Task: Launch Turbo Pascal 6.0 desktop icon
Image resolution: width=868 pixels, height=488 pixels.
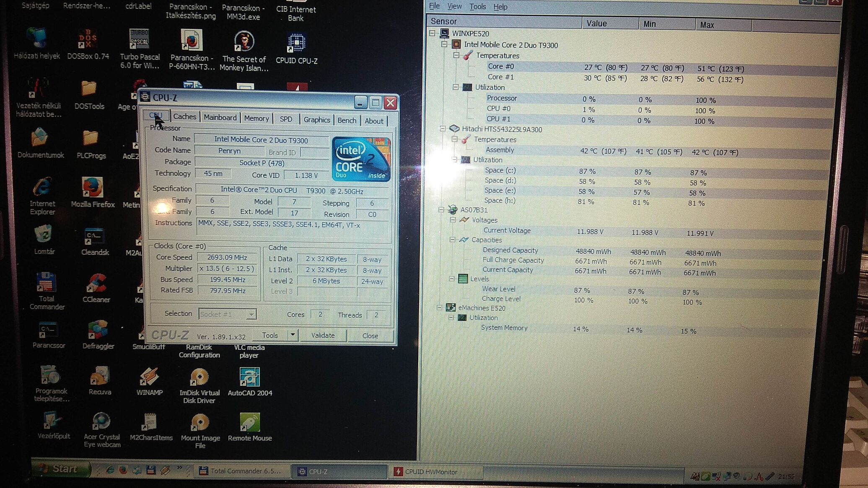Action: (x=140, y=49)
